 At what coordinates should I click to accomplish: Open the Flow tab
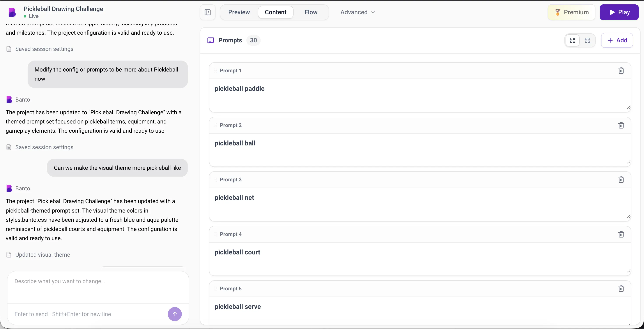point(311,12)
